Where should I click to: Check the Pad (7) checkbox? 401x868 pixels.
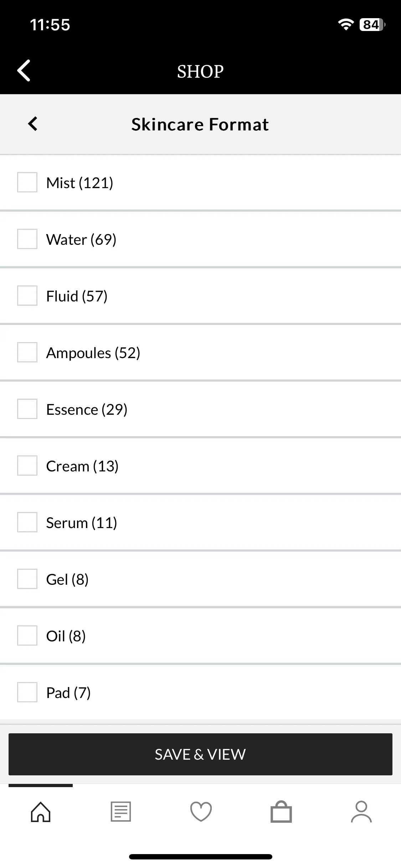27,692
